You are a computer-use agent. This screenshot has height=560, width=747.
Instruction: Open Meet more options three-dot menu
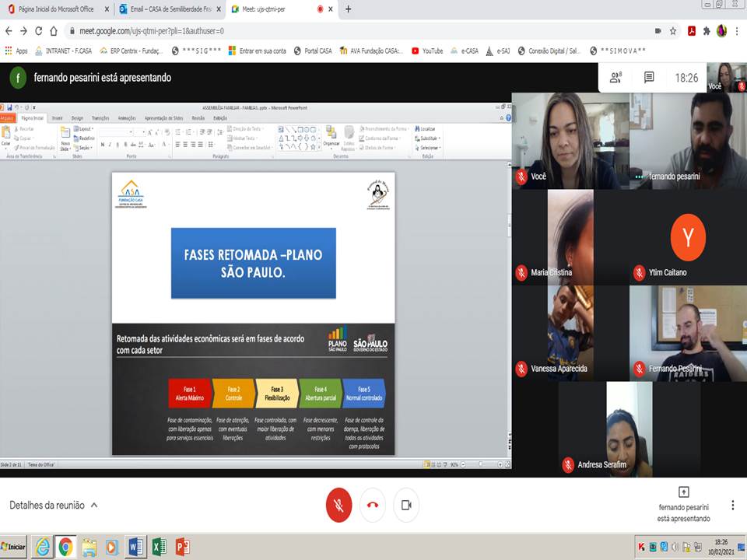pos(733,505)
